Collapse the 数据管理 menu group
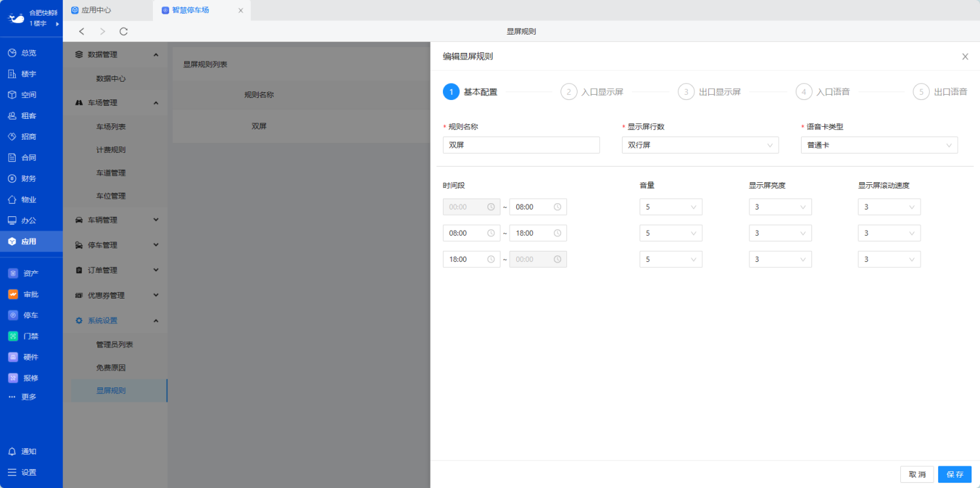Viewport: 980px width, 488px height. click(x=155, y=54)
